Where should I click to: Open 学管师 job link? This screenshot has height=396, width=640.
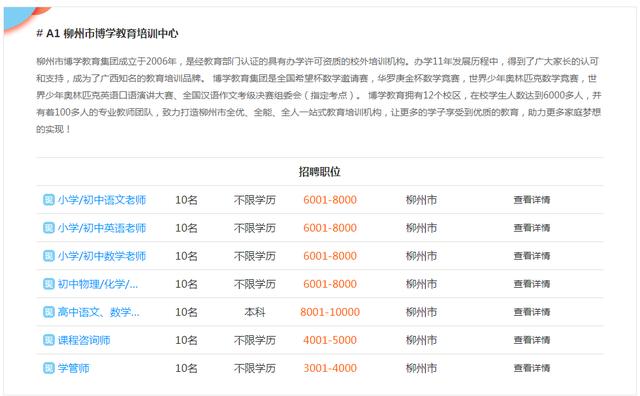click(73, 368)
